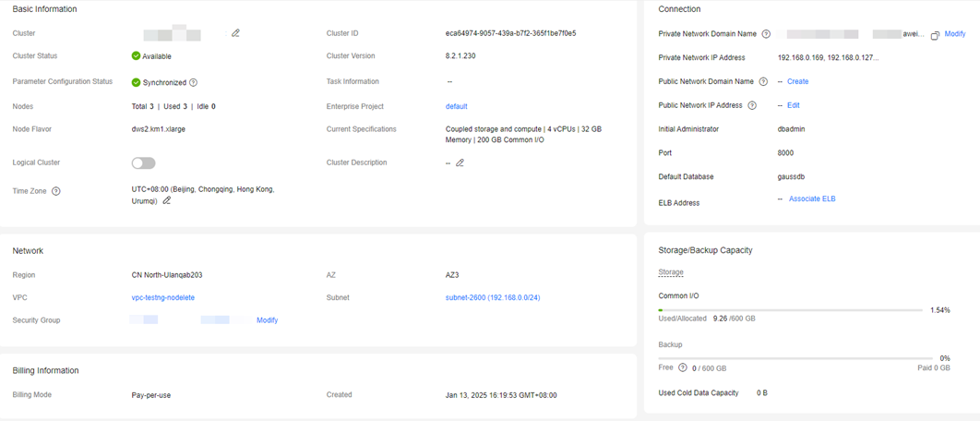Open Public Network Domain Name help icon
This screenshot has width=980, height=421.
click(x=763, y=81)
